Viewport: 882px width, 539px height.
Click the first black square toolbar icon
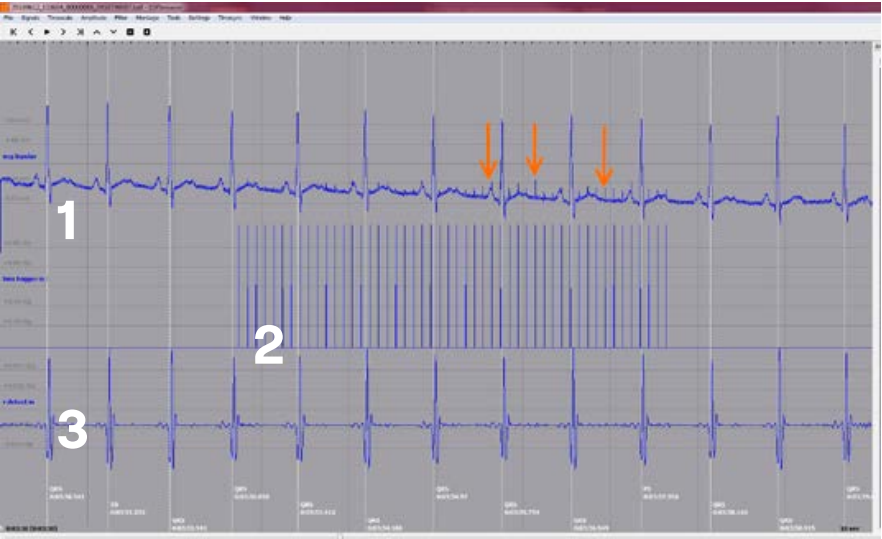[x=130, y=32]
